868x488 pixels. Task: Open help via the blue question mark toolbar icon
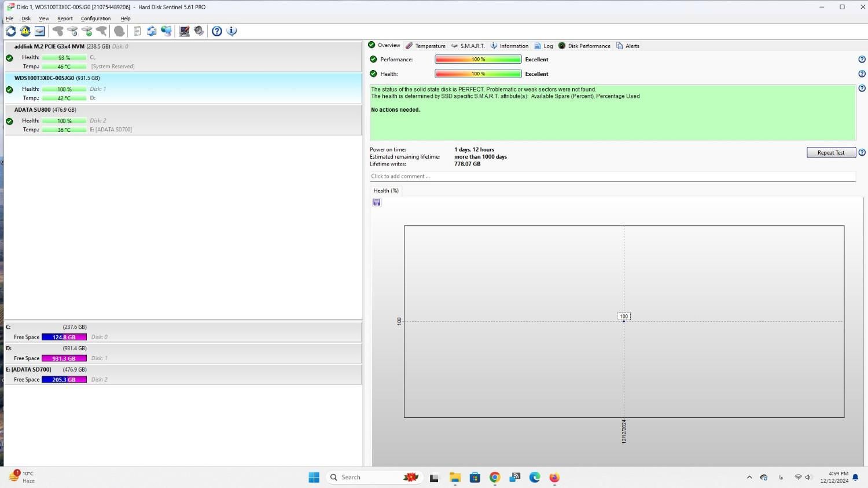pos(217,31)
